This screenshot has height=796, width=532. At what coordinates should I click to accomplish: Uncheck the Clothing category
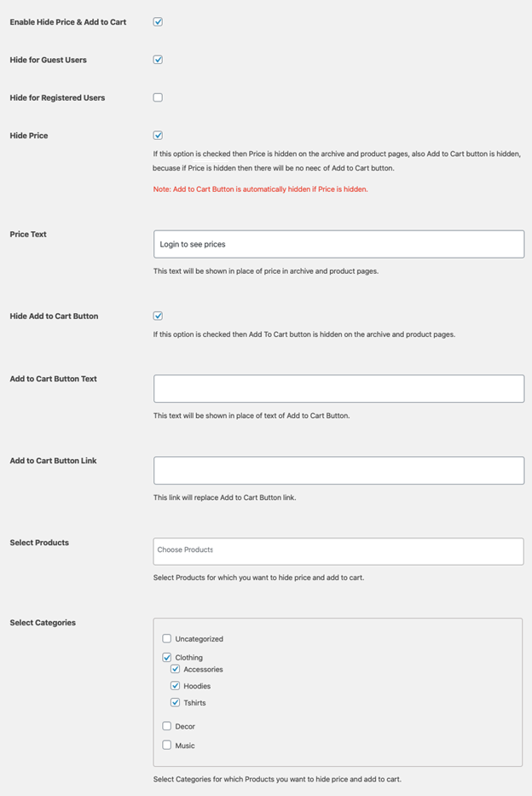(x=167, y=657)
